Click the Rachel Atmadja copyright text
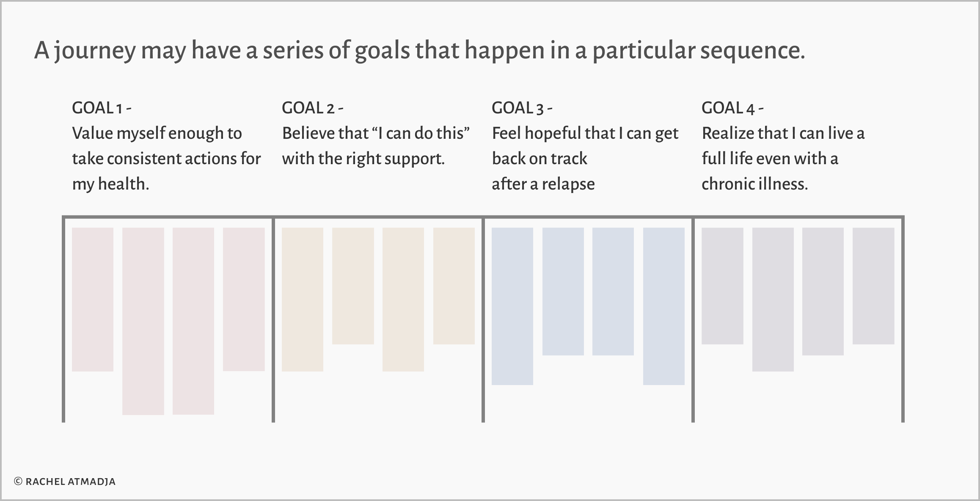Image resolution: width=980 pixels, height=501 pixels. [65, 482]
